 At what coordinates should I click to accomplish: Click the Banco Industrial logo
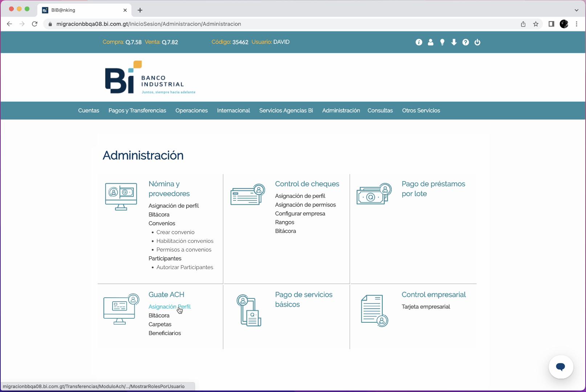pos(150,77)
